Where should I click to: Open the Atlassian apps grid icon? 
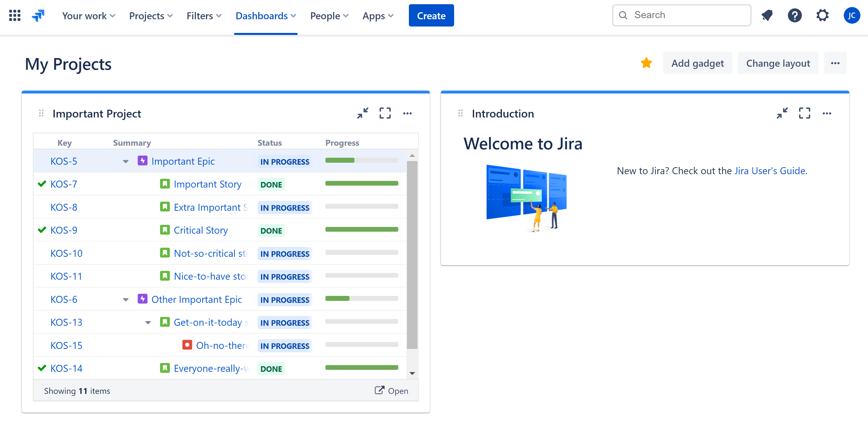click(15, 15)
